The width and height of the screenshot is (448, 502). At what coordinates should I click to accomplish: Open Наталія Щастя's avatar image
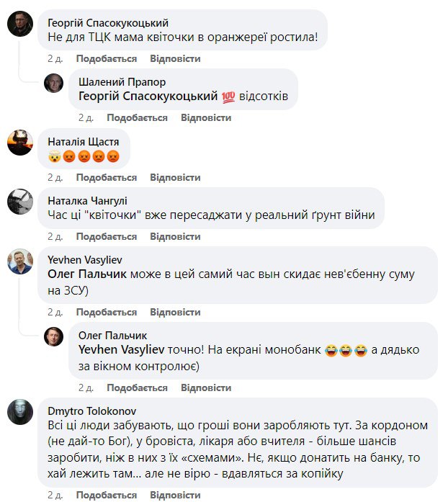(x=19, y=143)
